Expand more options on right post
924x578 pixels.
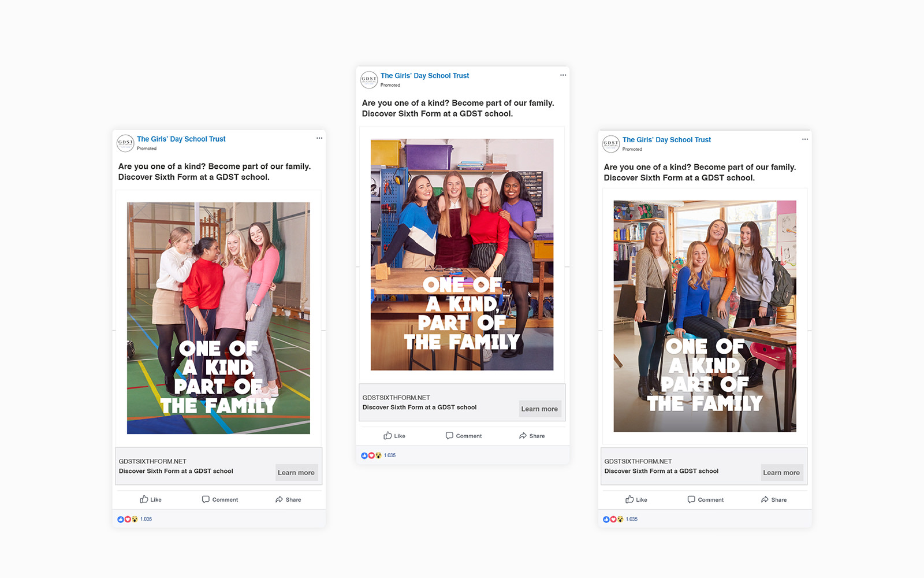[805, 139]
